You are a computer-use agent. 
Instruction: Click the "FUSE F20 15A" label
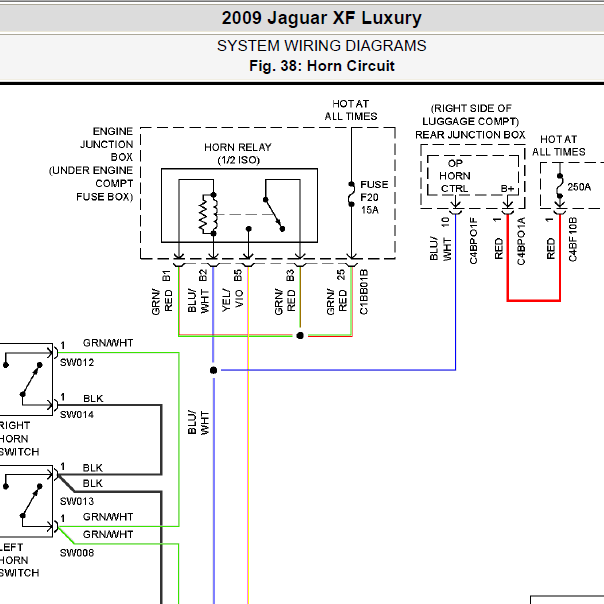(374, 197)
